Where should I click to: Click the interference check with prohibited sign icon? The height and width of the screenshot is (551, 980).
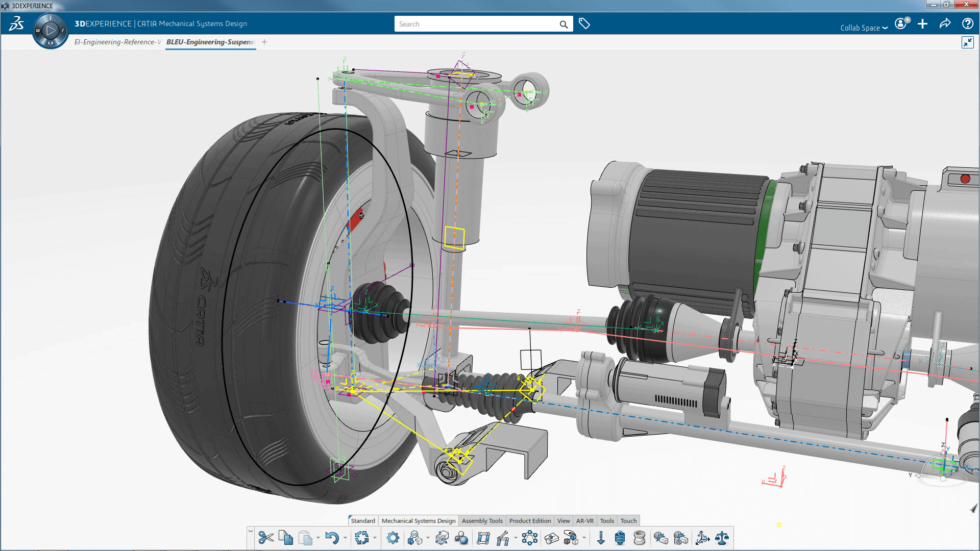[x=681, y=538]
